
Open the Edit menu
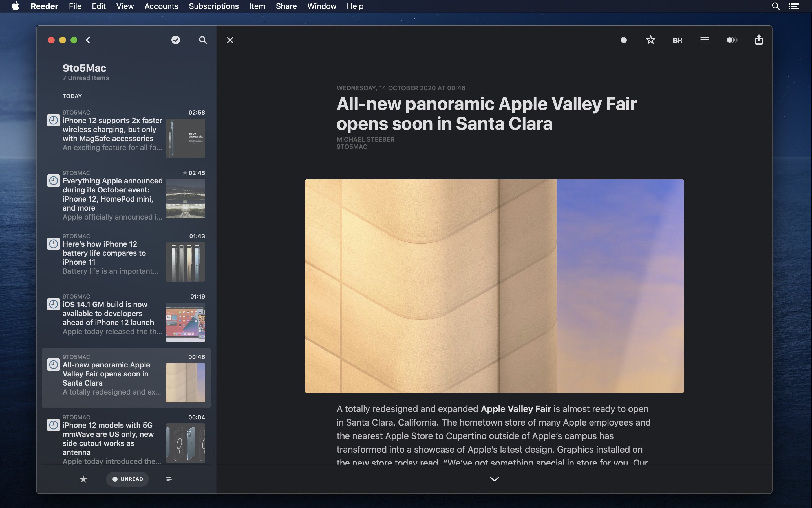[99, 6]
